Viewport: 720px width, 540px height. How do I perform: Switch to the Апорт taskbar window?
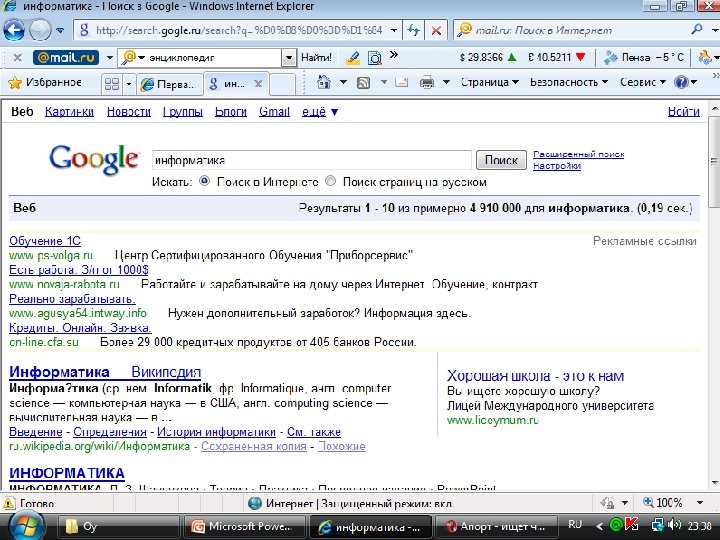(496, 526)
